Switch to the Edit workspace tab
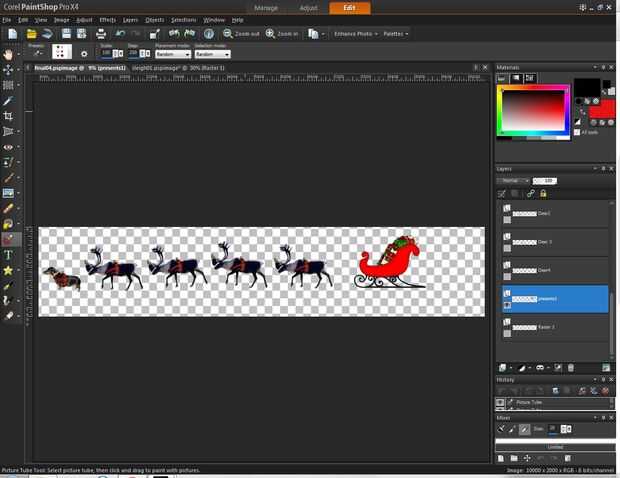Viewport: 620px width, 478px height. point(350,8)
